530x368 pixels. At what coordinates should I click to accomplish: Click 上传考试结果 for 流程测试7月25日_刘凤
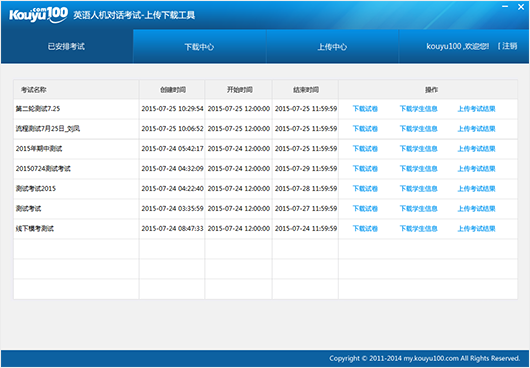476,129
